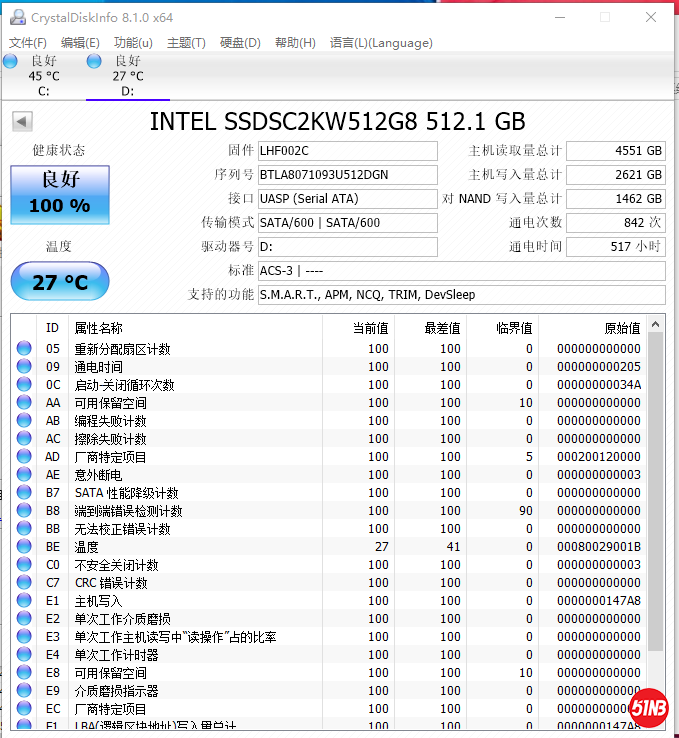Click the 原始值 column header
Screen dimensions: 679x738
click(x=592, y=328)
